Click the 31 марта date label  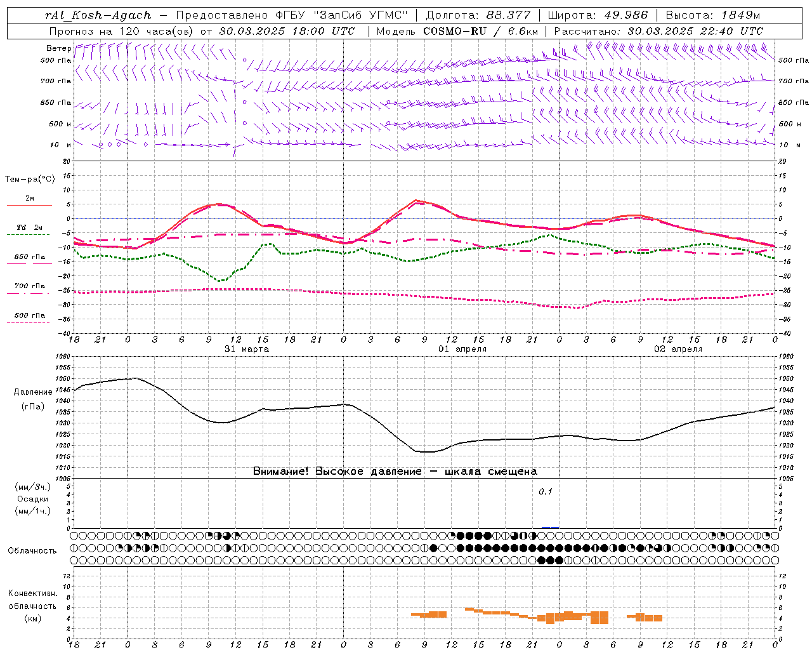pyautogui.click(x=247, y=349)
